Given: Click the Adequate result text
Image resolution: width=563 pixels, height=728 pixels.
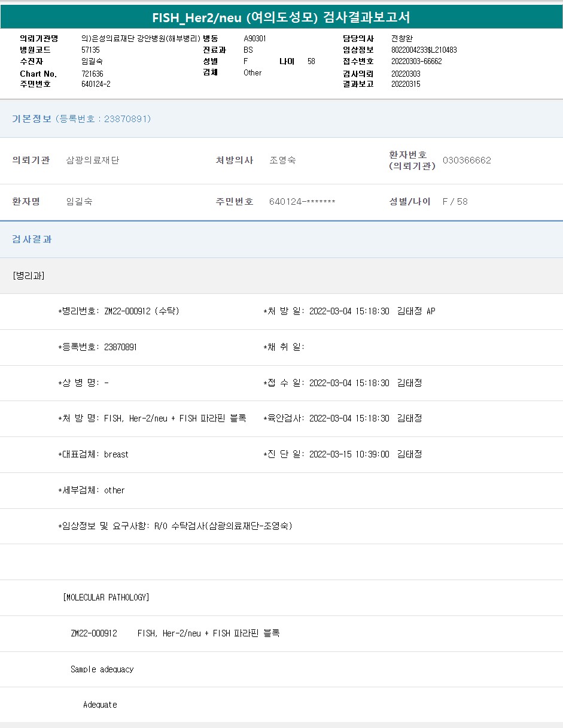Looking at the screenshot, I should point(100,705).
